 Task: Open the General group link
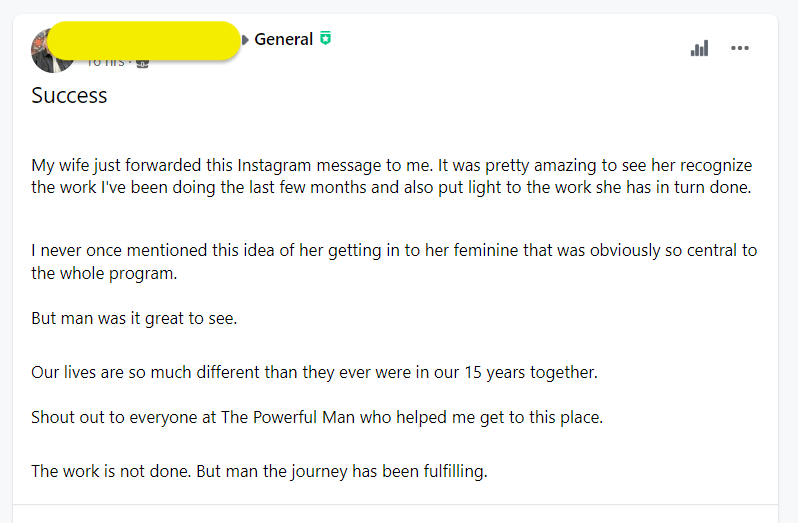coord(283,39)
